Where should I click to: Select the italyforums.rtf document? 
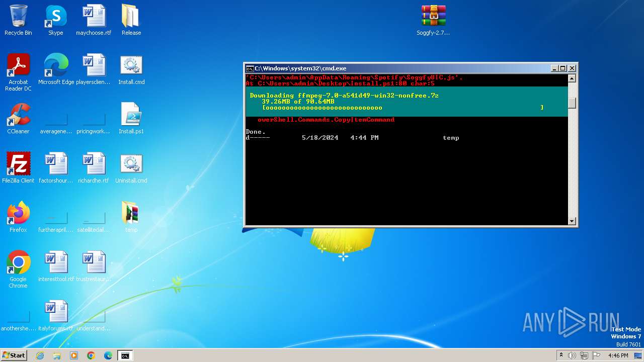pyautogui.click(x=56, y=316)
